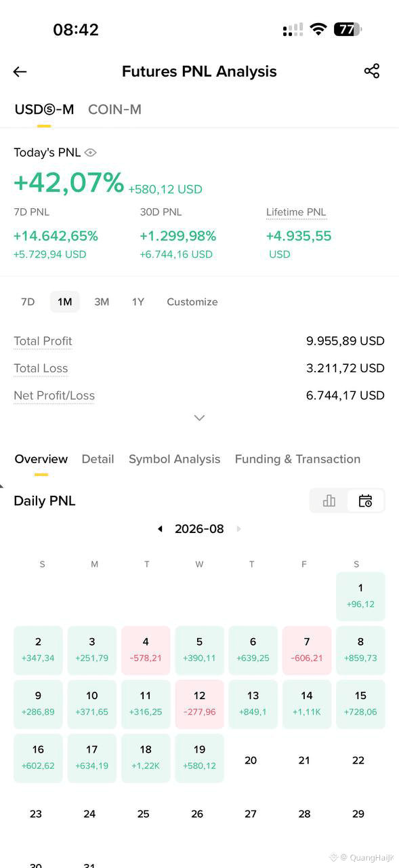Select the 7D period filter
The image size is (399, 868).
coord(28,302)
